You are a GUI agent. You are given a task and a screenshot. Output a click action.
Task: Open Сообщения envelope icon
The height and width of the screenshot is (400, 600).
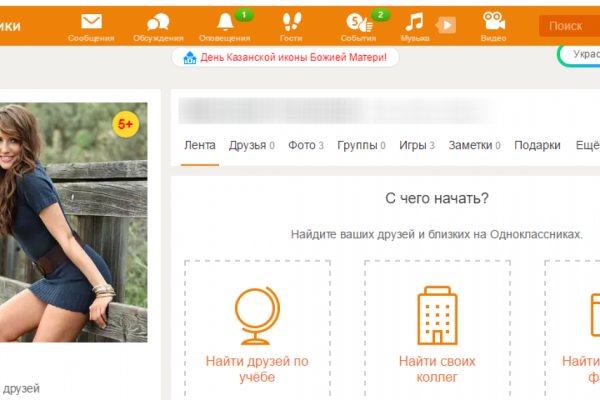coord(91,22)
